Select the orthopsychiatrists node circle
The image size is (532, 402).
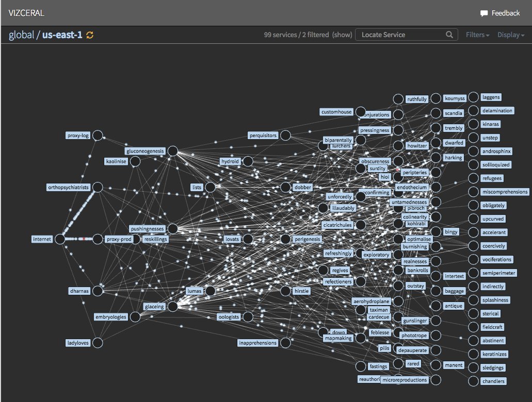pyautogui.click(x=98, y=187)
